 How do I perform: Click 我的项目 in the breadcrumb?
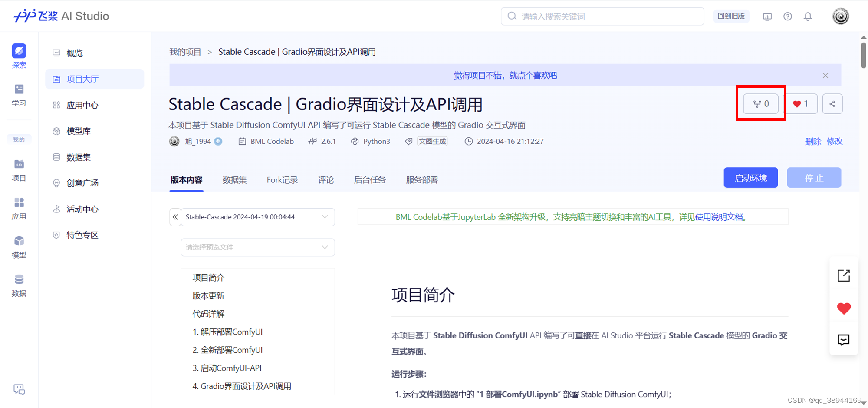[x=185, y=52]
